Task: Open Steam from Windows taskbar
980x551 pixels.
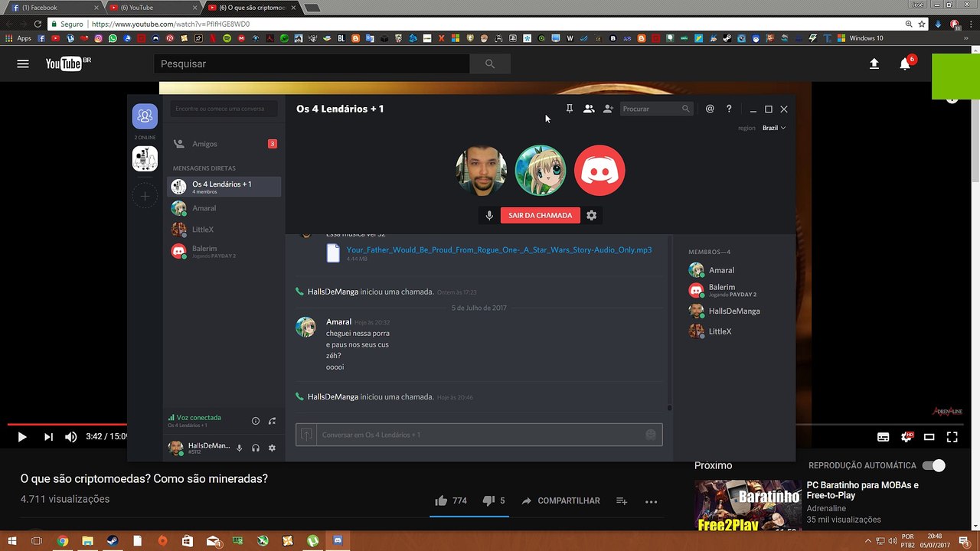Action: point(113,541)
